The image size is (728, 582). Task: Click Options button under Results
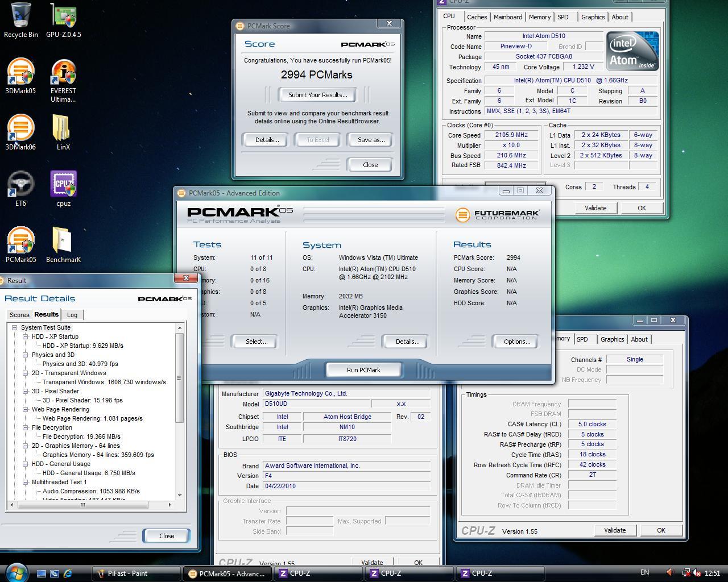pos(516,342)
